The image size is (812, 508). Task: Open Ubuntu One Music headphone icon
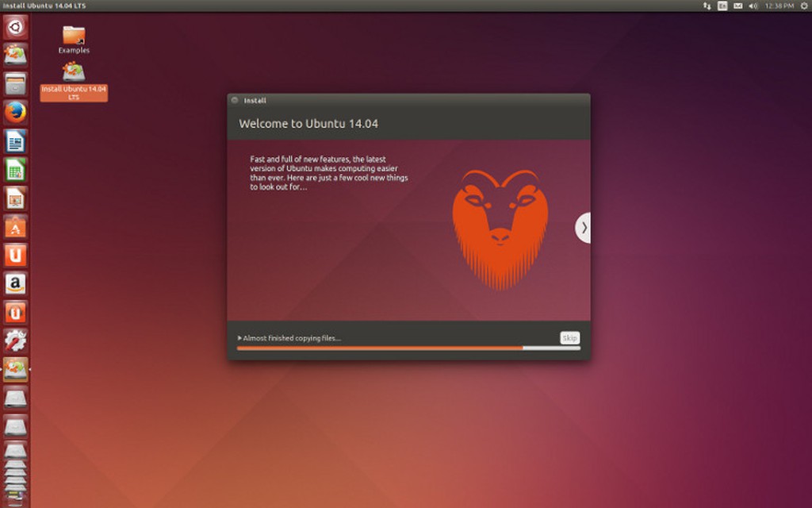15,312
